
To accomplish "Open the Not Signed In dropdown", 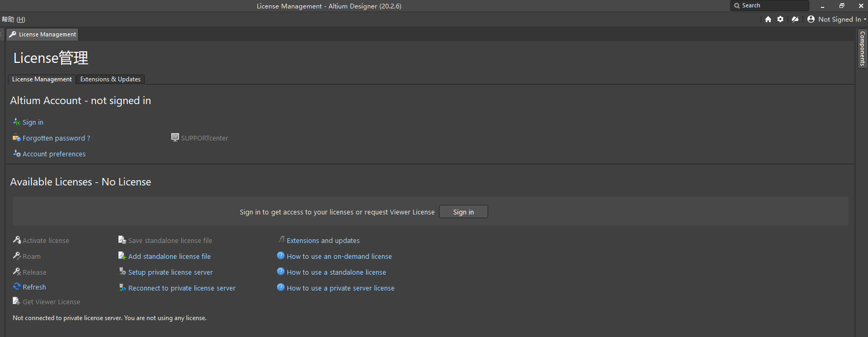I will coord(842,19).
